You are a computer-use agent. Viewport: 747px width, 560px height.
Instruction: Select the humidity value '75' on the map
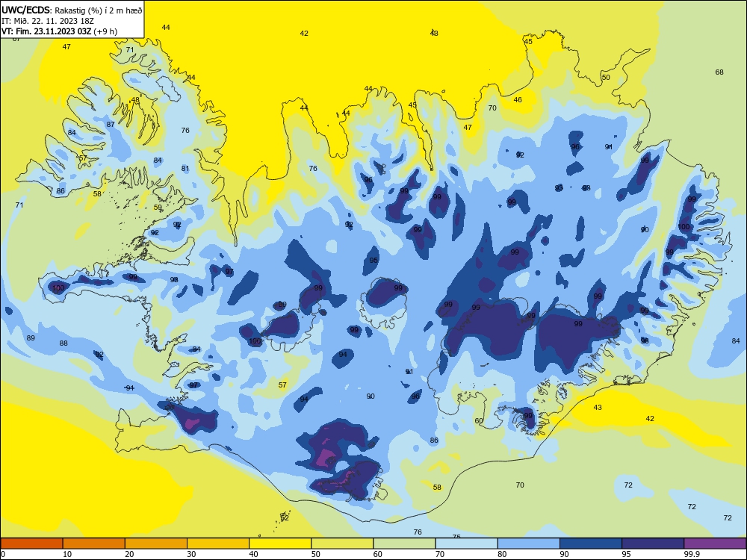pyautogui.click(x=456, y=537)
